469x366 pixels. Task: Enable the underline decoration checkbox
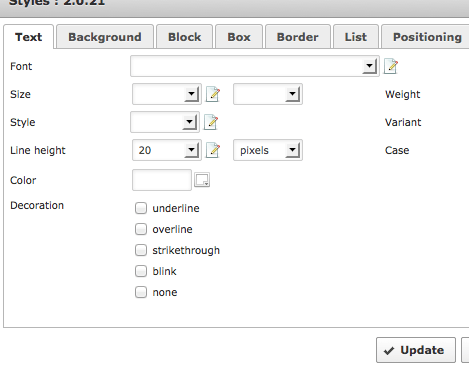(141, 208)
